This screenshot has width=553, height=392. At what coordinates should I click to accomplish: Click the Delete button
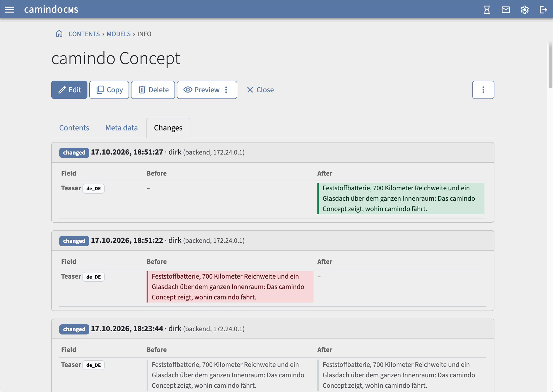click(x=153, y=90)
